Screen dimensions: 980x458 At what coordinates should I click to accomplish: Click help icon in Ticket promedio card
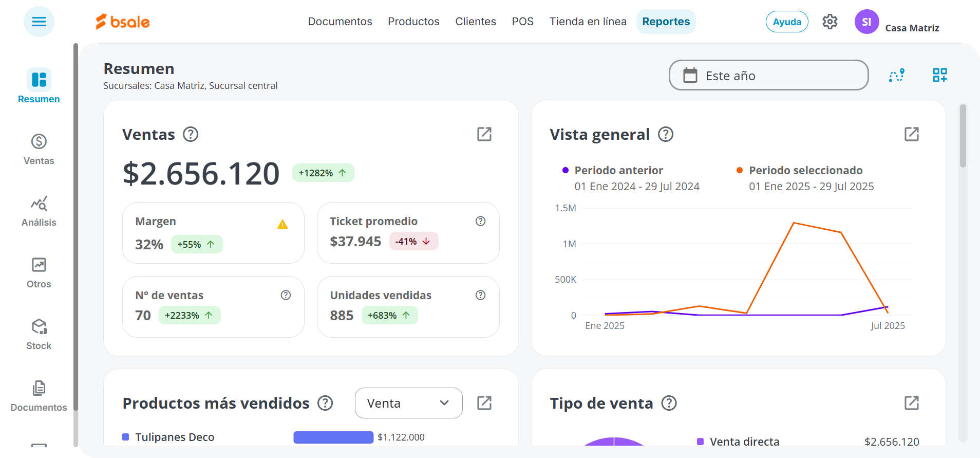(x=481, y=221)
